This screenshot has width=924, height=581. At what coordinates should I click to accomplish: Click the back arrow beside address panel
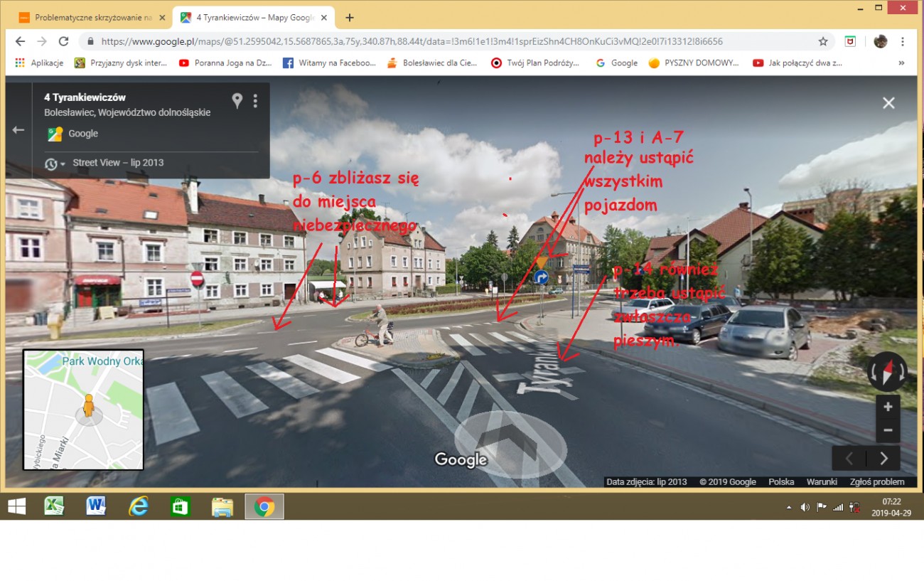(18, 130)
